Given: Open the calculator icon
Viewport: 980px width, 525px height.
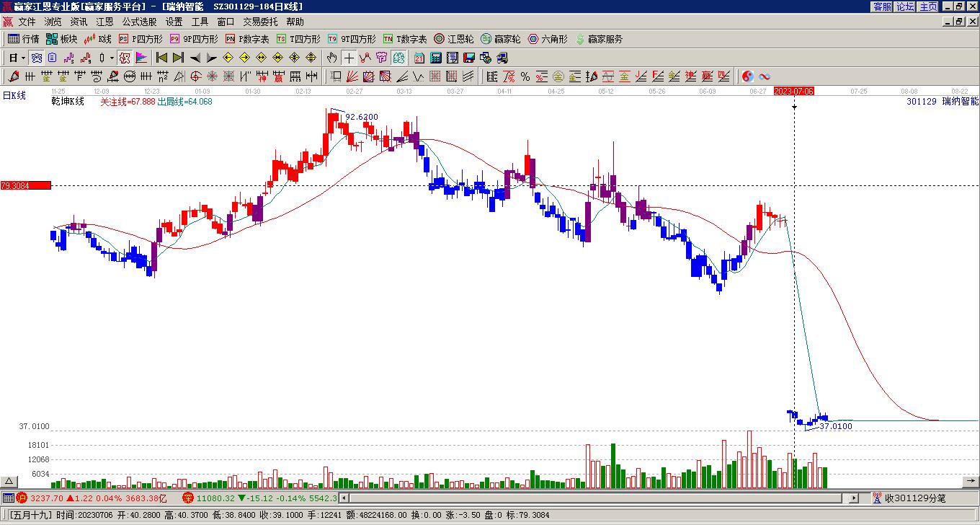Looking at the screenshot, I should [x=436, y=58].
